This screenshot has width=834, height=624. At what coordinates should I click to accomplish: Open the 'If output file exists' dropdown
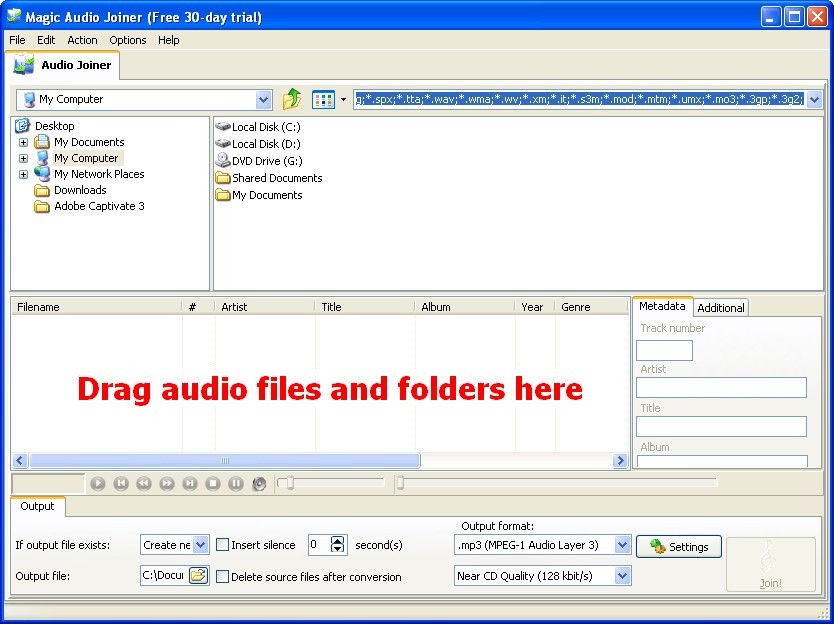[201, 545]
